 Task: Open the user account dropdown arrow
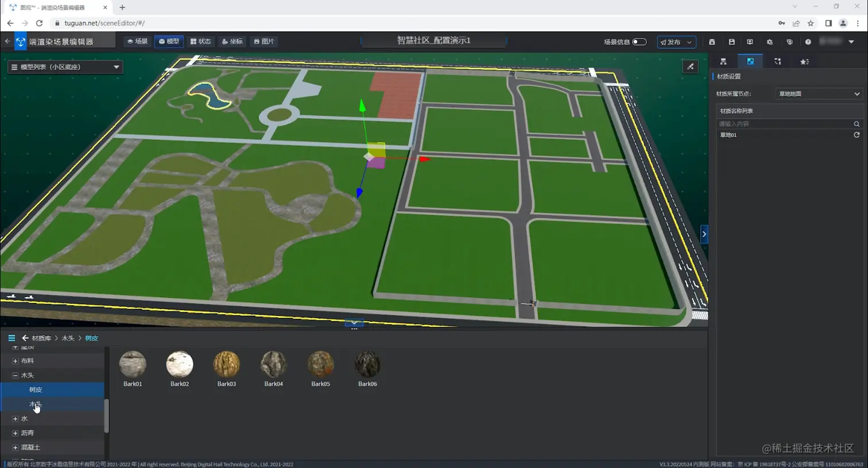tap(851, 42)
